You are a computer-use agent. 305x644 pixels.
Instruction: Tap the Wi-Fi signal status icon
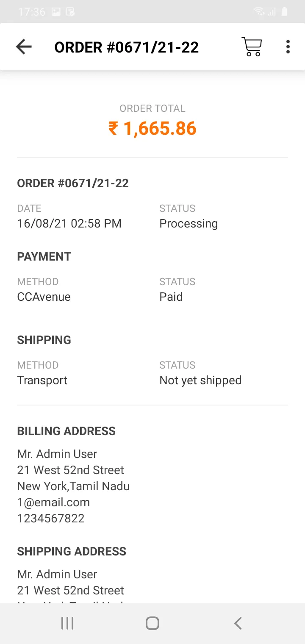tap(259, 12)
